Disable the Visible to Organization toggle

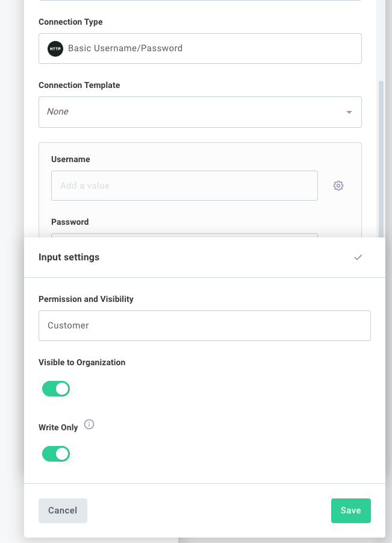point(55,389)
